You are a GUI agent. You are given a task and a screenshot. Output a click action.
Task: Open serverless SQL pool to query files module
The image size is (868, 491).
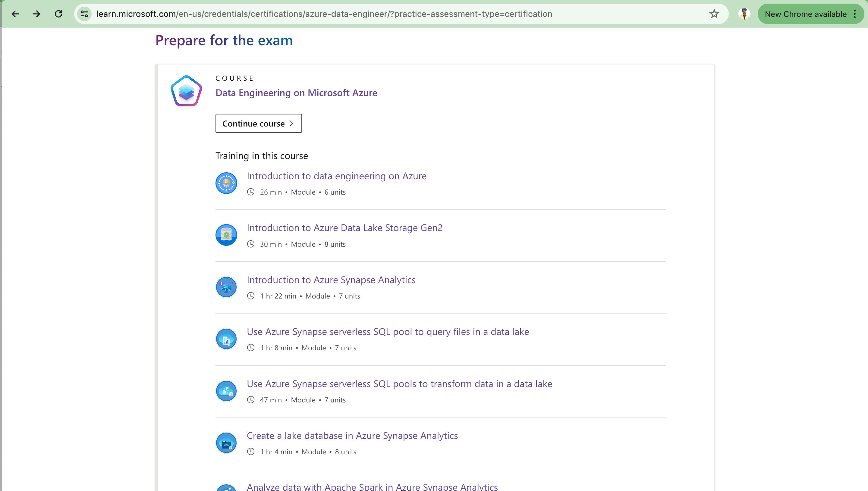coord(388,332)
